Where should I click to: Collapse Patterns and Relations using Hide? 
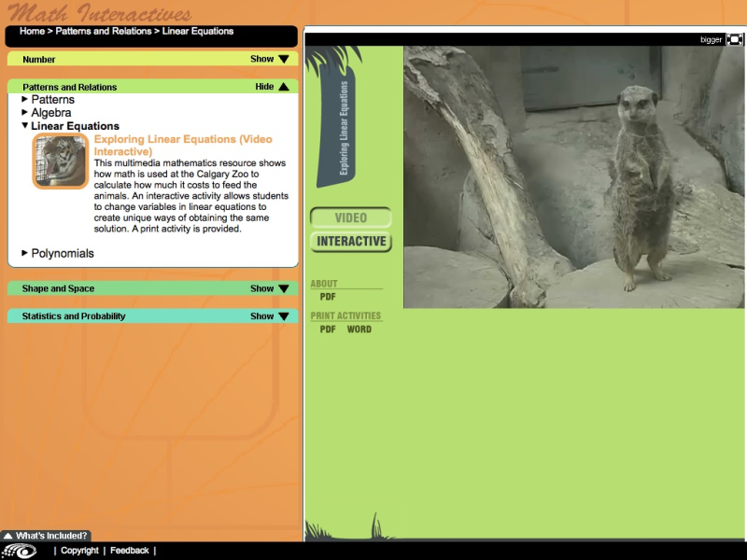271,87
